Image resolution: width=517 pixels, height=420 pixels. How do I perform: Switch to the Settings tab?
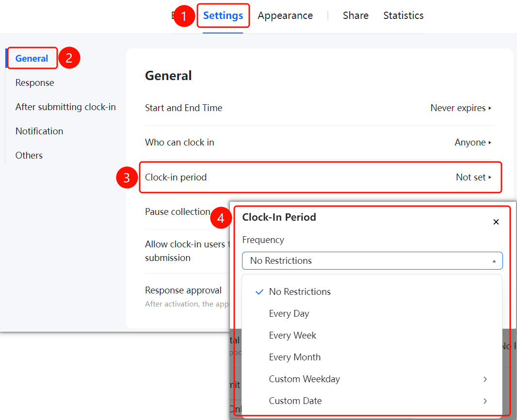point(223,16)
